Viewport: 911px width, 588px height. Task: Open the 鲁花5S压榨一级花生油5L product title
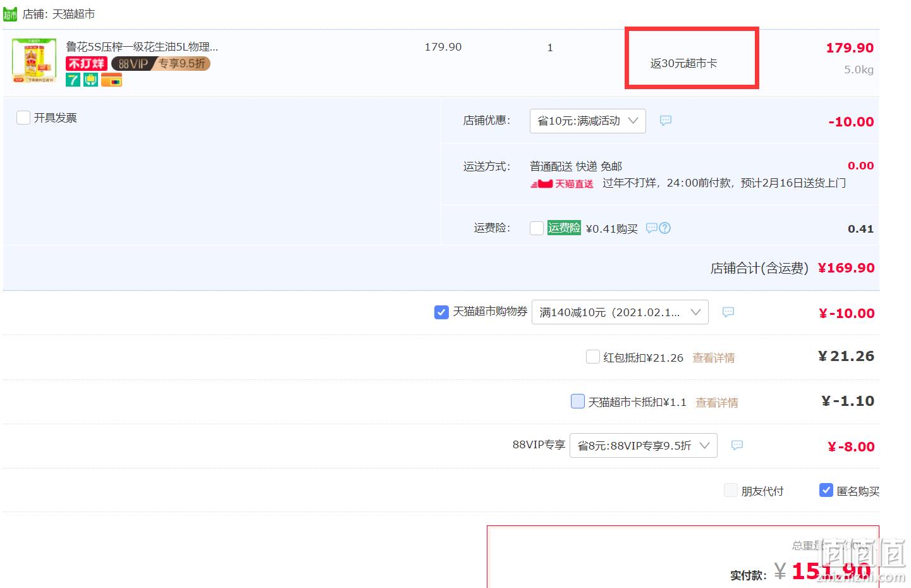(142, 47)
